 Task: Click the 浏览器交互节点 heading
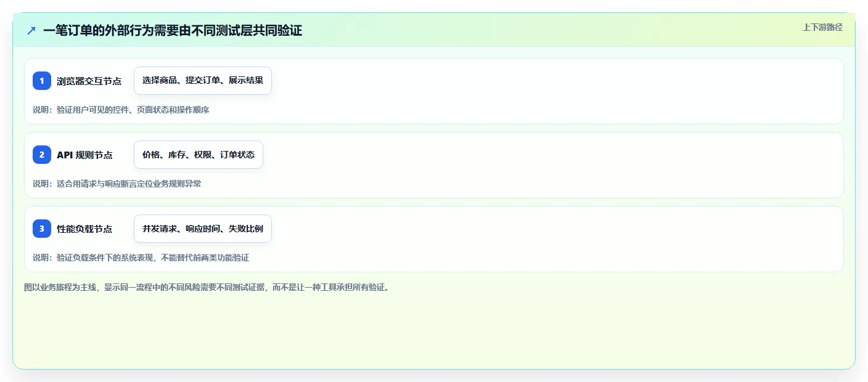coord(89,81)
